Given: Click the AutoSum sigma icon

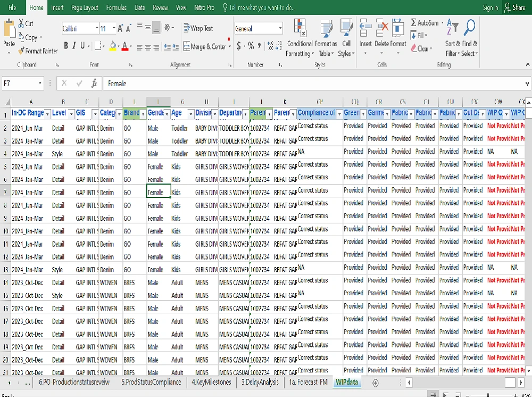Looking at the screenshot, I should [x=413, y=23].
